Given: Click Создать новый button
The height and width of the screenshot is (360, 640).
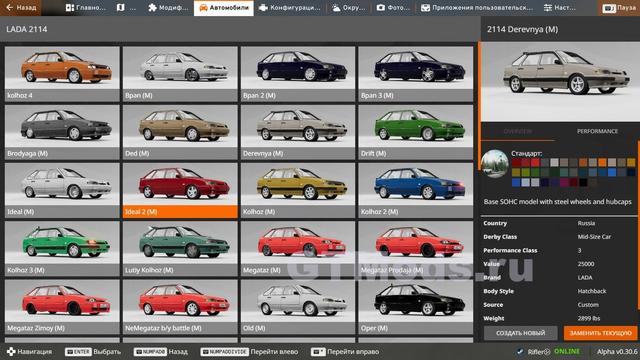Looking at the screenshot, I should pos(520,333).
